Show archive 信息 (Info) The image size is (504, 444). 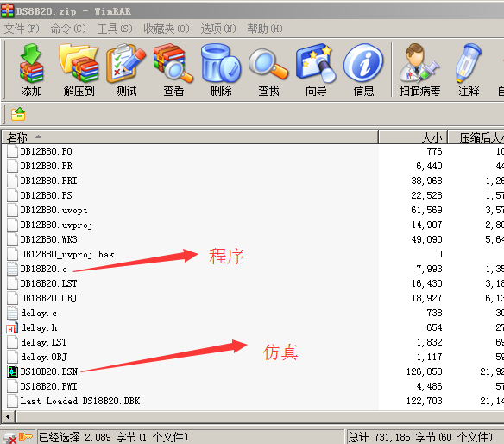coord(363,69)
